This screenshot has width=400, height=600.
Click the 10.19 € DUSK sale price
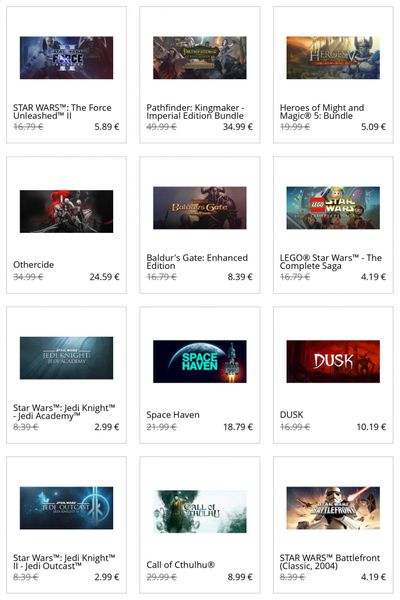pyautogui.click(x=371, y=427)
